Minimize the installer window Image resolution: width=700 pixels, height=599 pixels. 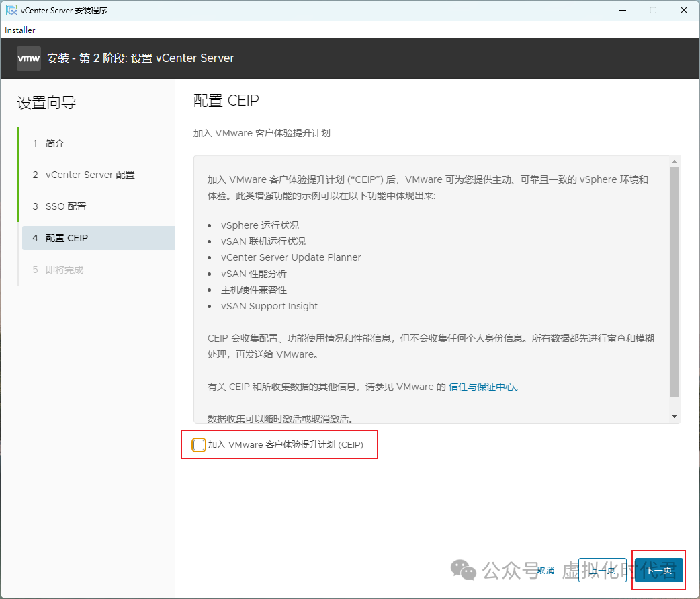point(623,10)
